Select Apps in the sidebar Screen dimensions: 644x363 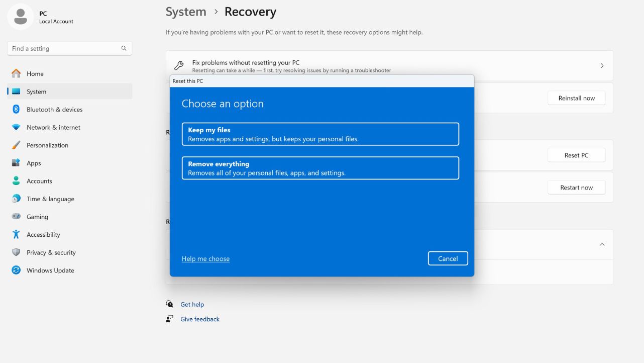[x=70, y=163]
